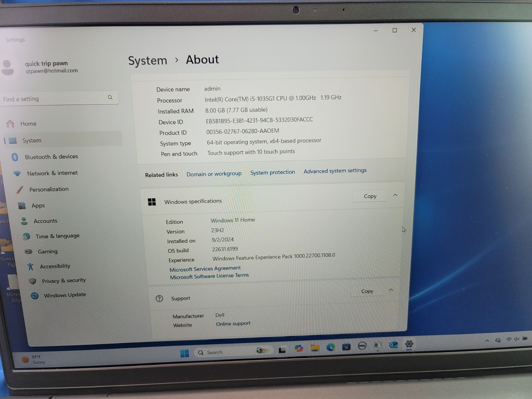This screenshot has height=399, width=532.
Task: Collapse Windows specifications section
Action: tap(395, 195)
